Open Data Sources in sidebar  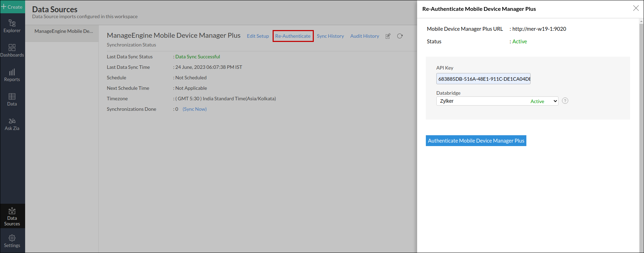[x=12, y=216]
